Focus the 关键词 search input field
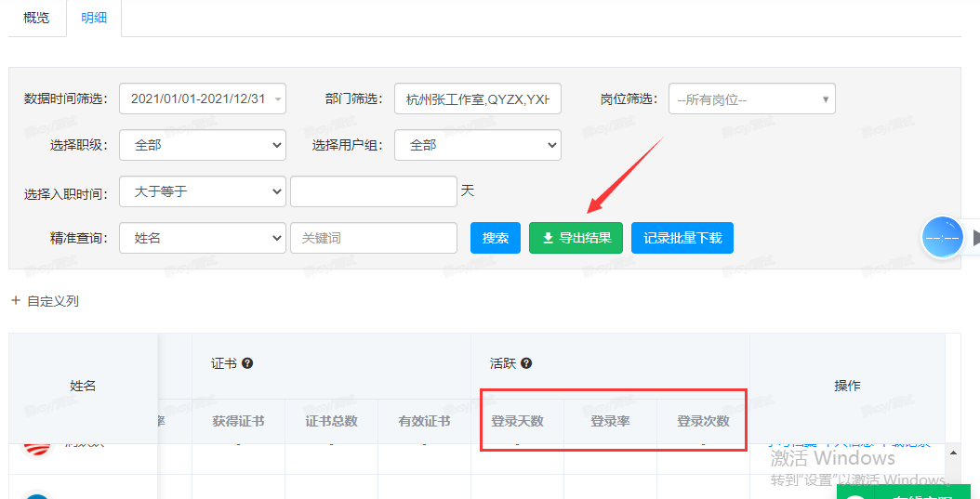The width and height of the screenshot is (980, 499). tap(373, 238)
